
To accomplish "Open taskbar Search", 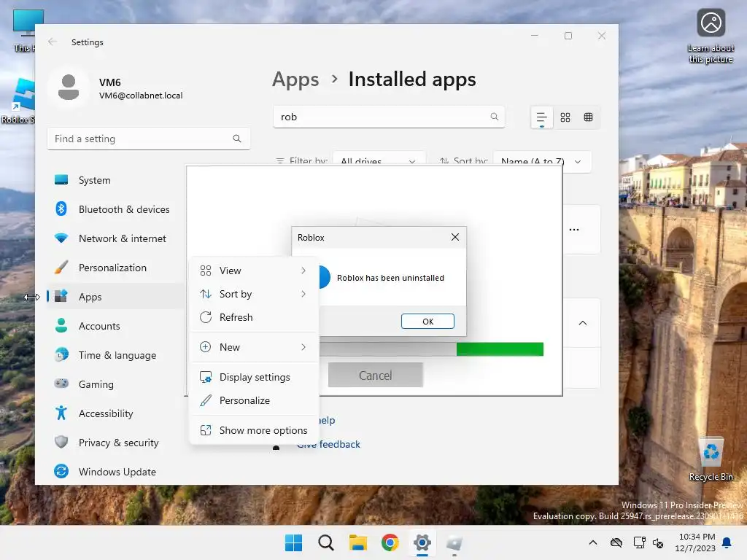I will pyautogui.click(x=326, y=542).
